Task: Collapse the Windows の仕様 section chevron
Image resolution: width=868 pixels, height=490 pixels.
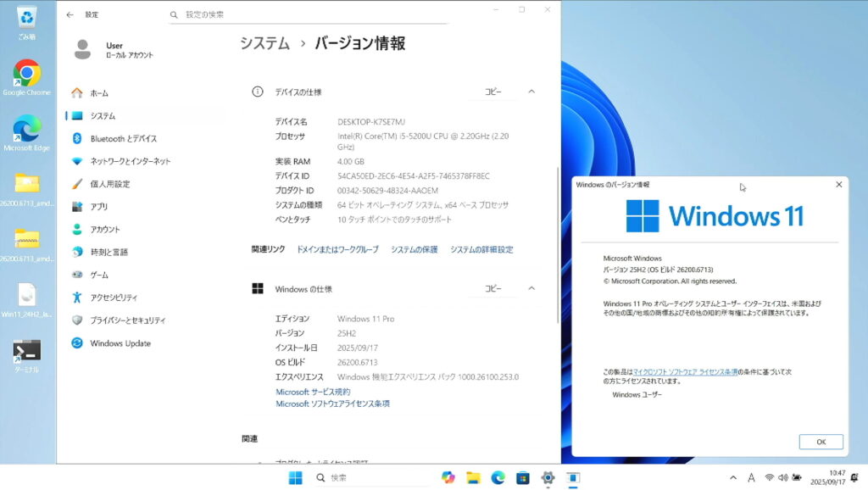Action: tap(531, 288)
